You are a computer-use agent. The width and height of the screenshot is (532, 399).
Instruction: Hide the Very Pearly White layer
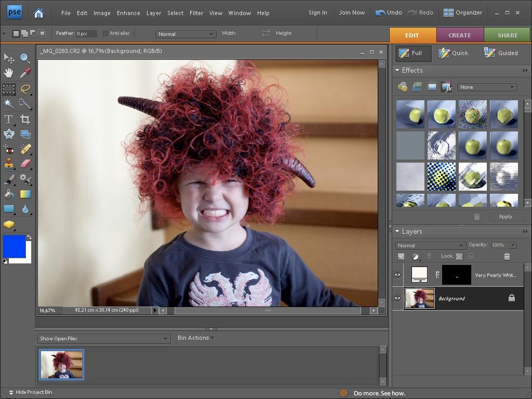398,275
